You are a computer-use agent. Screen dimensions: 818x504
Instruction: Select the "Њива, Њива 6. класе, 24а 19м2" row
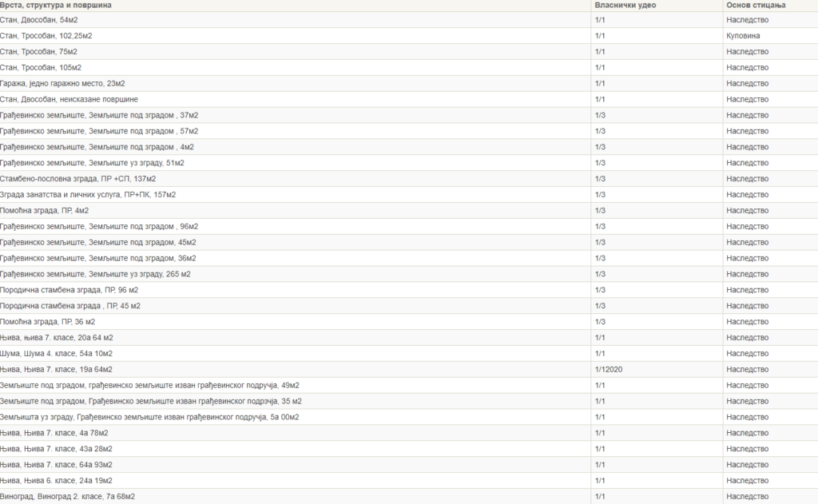pos(56,480)
